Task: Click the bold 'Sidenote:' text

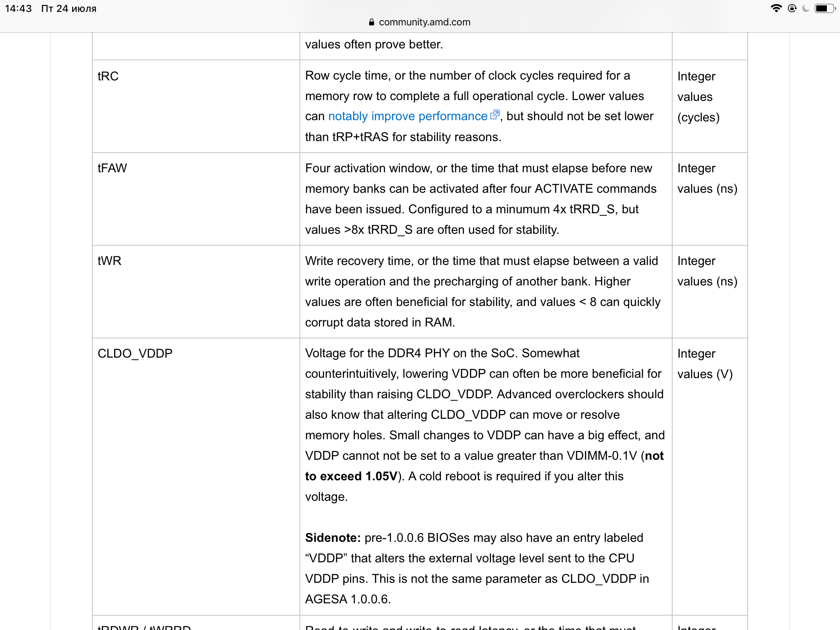Action: pyautogui.click(x=333, y=538)
